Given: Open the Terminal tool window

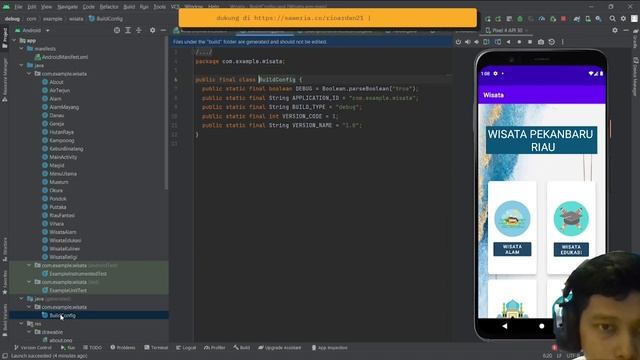Looking at the screenshot, I should tap(156, 348).
